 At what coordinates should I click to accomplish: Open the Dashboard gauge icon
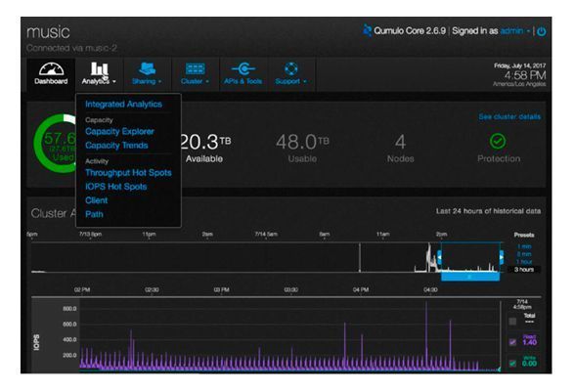pos(51,68)
